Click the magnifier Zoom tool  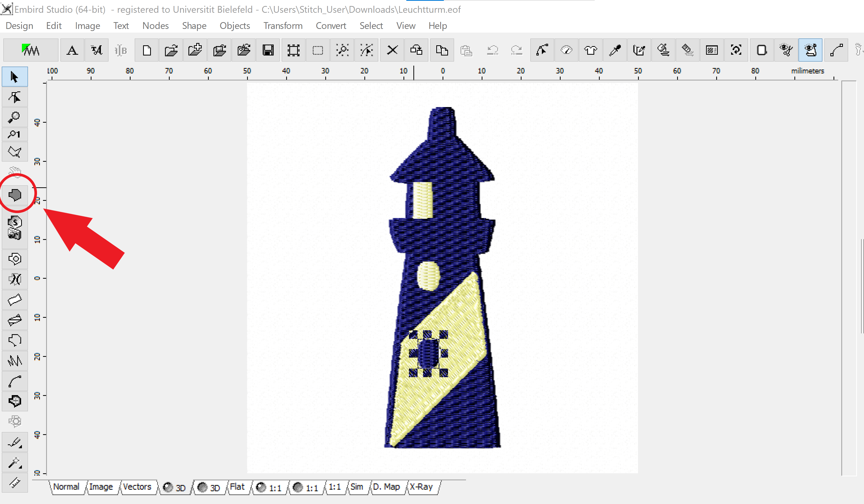click(x=15, y=117)
